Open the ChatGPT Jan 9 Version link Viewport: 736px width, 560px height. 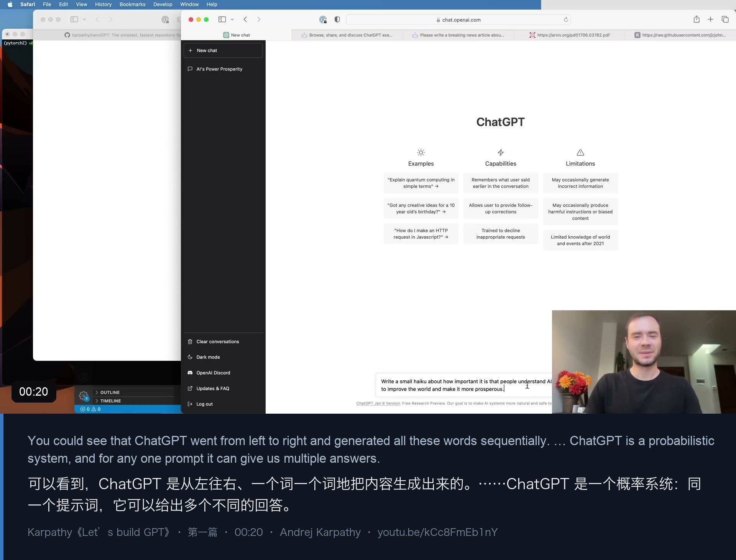tap(378, 403)
